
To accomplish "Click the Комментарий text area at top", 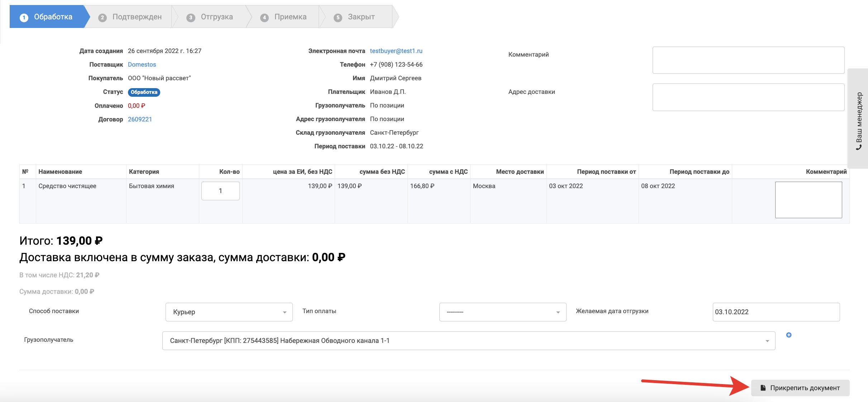I will [748, 60].
